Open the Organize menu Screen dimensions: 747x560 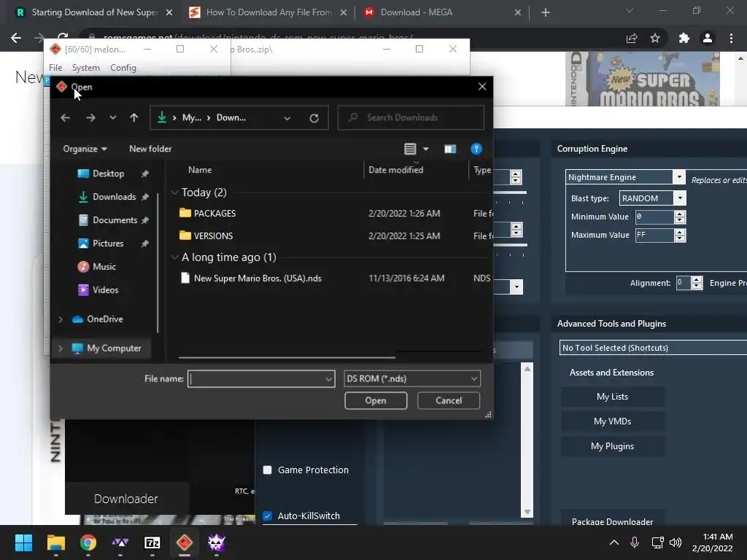pos(85,149)
